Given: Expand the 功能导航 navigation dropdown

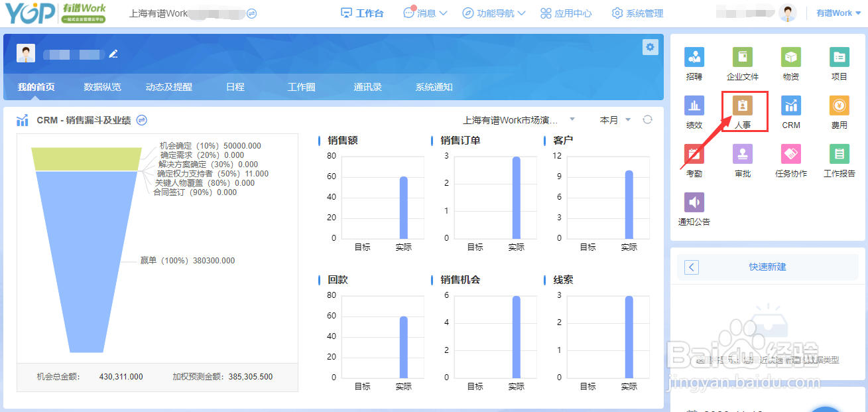Looking at the screenshot, I should (494, 13).
